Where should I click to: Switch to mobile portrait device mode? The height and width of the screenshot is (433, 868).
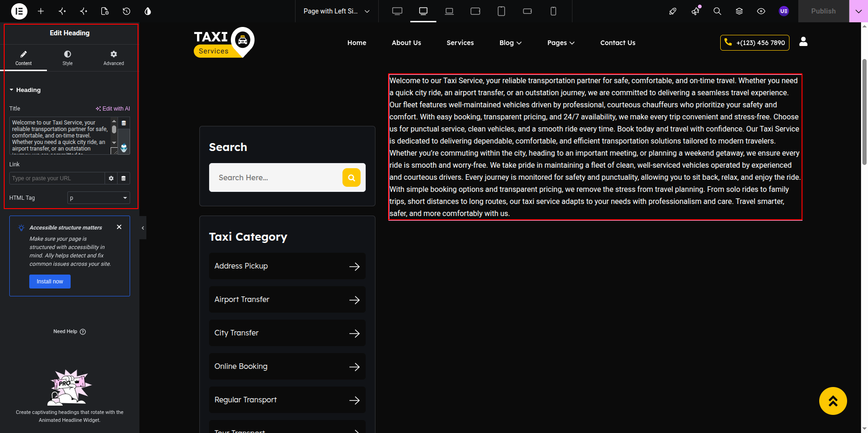click(x=553, y=11)
